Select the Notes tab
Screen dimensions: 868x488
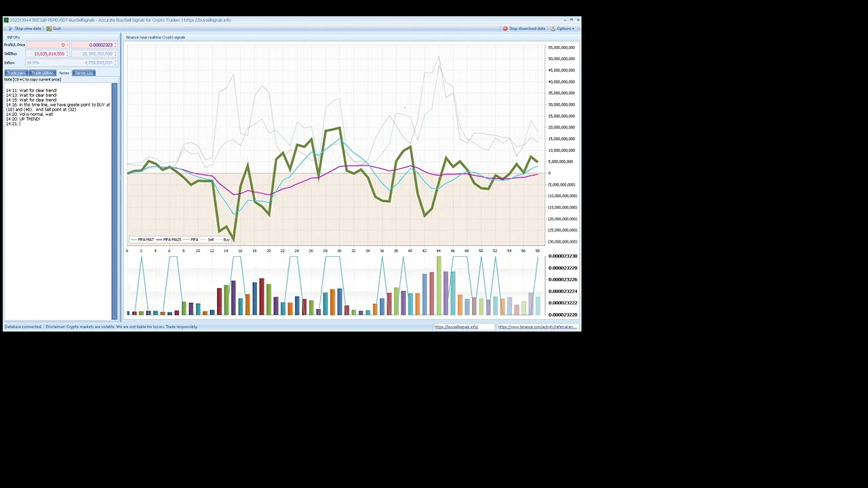click(64, 73)
